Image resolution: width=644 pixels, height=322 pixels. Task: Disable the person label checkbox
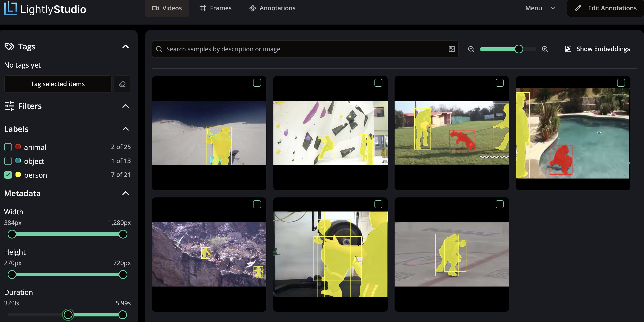click(x=8, y=175)
